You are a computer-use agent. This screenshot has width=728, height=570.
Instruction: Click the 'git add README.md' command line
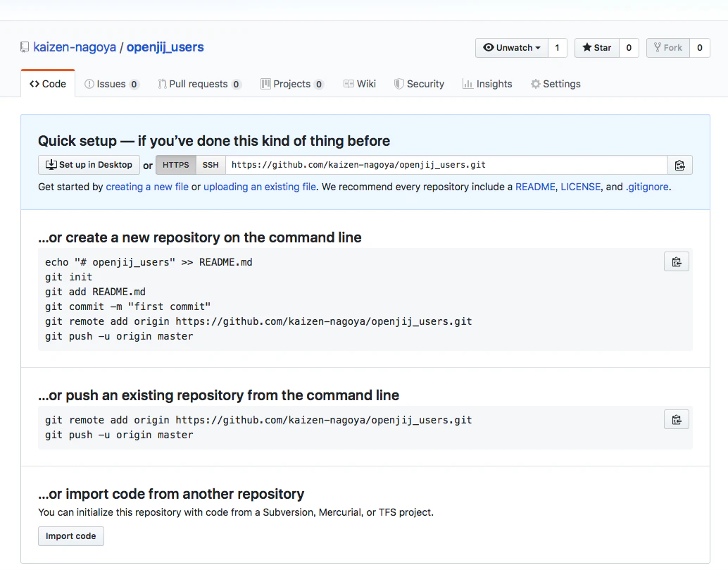point(95,292)
